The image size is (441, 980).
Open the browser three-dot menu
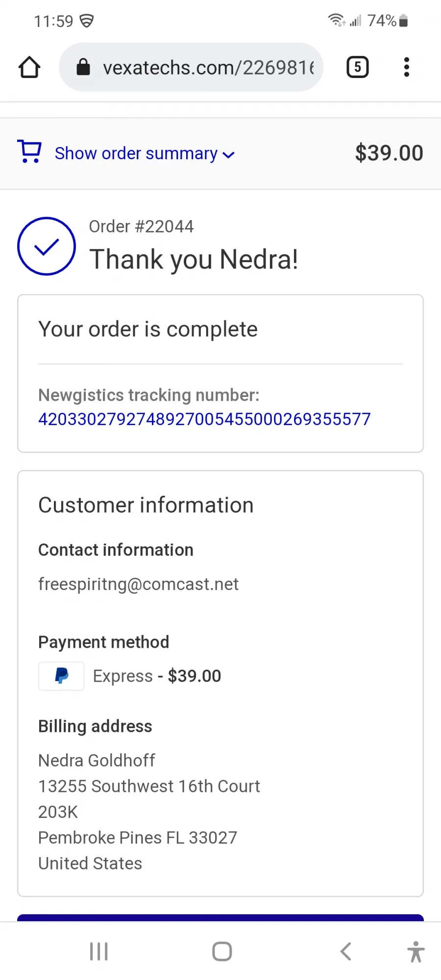(406, 67)
